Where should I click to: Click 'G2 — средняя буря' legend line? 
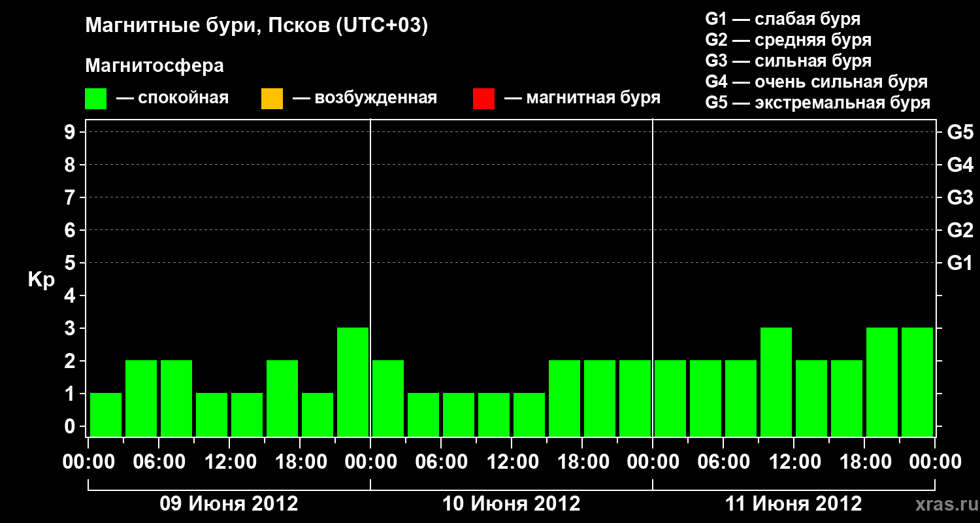(789, 40)
